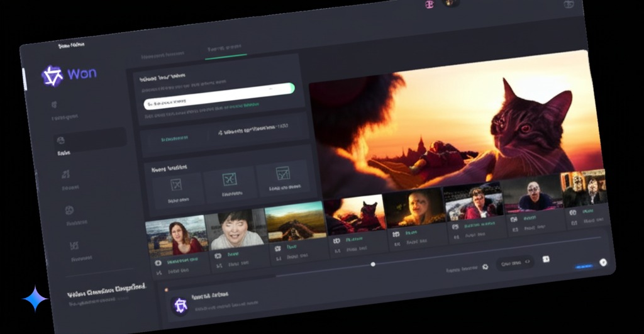Screen dimensions: 644x334
Task: Open thumbnail of glowing golden-lit face
Action: (x=414, y=209)
